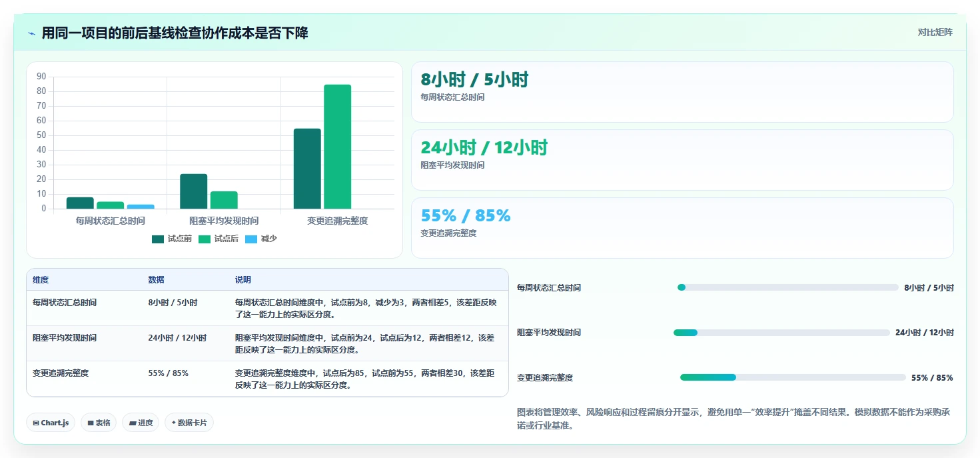Select the 变更追溯完整度 table row cell
Viewport: 980px width, 458px height.
pos(61,373)
